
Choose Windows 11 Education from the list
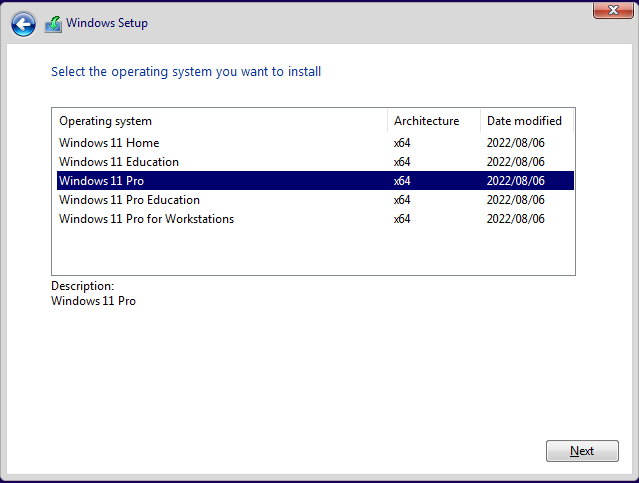[315, 162]
